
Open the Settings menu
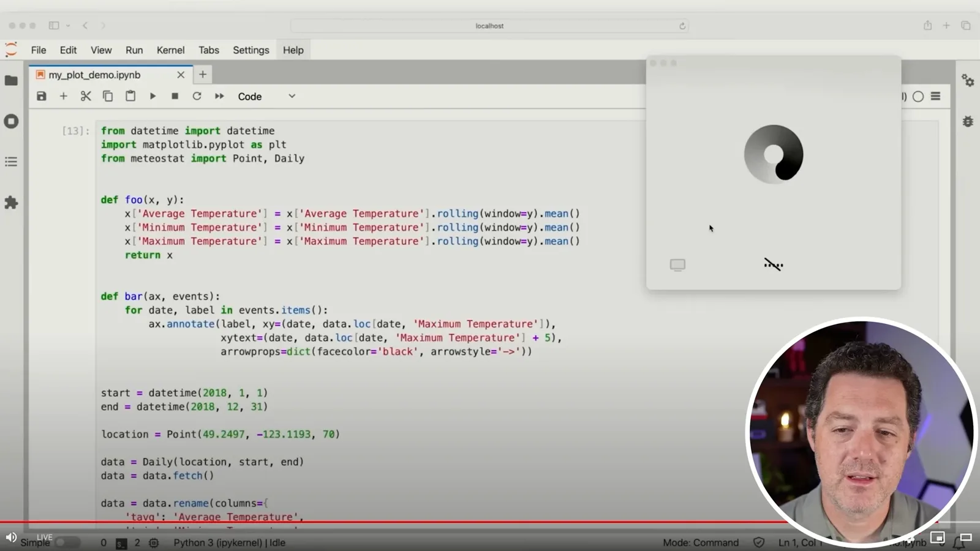point(251,50)
